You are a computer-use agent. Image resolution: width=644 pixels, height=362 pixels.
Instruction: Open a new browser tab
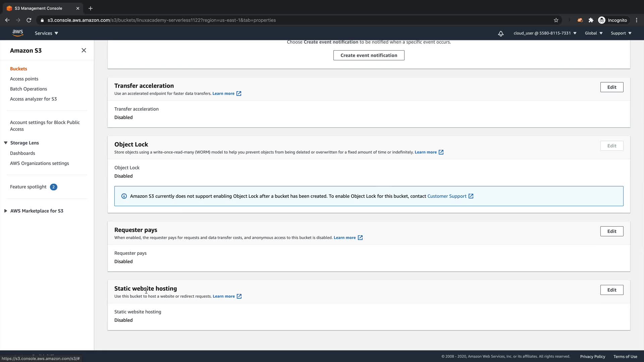tap(90, 8)
